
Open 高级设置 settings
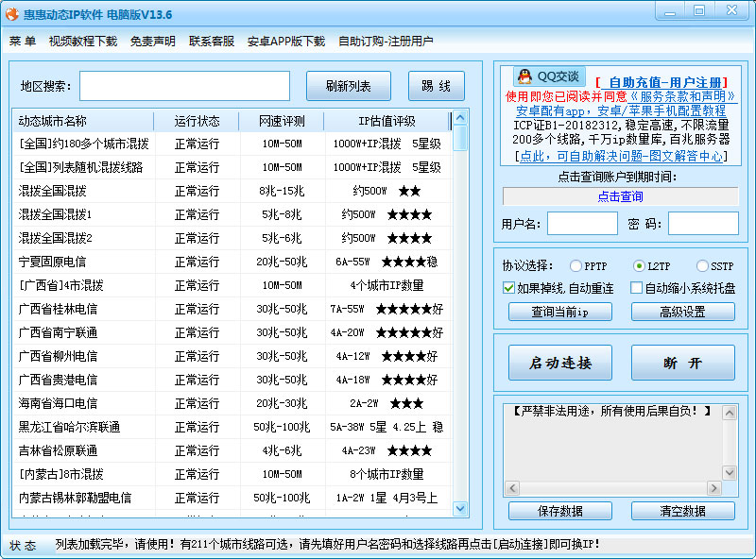pyautogui.click(x=682, y=312)
